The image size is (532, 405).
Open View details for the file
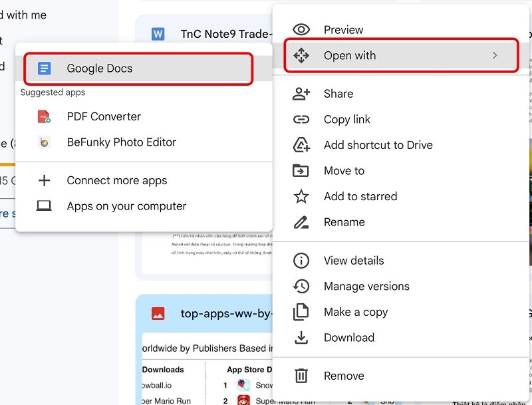pyautogui.click(x=353, y=261)
